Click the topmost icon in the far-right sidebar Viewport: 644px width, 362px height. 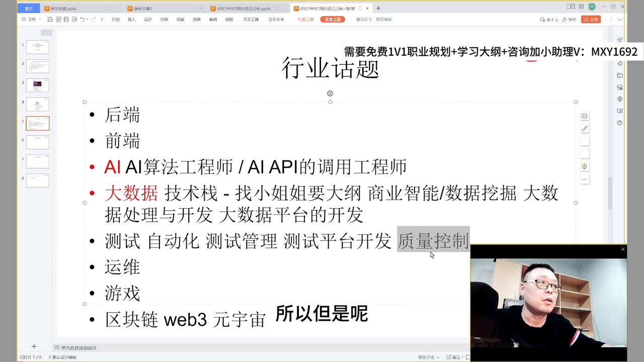pos(620,39)
